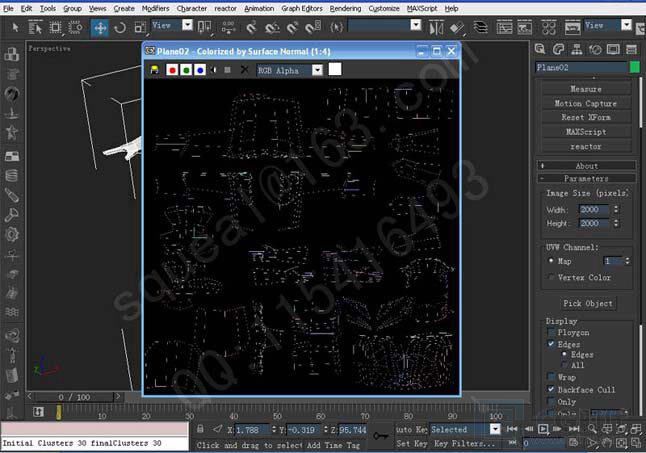Screen dimensions: 646x453
Task: Enable the Ploygon display checkbox
Action: coord(551,332)
